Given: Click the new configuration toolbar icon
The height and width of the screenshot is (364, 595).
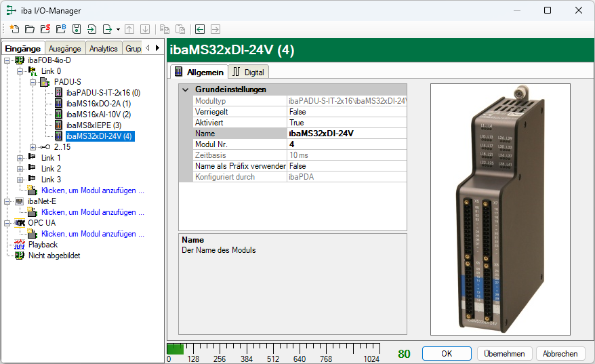Looking at the screenshot, I should [x=14, y=29].
